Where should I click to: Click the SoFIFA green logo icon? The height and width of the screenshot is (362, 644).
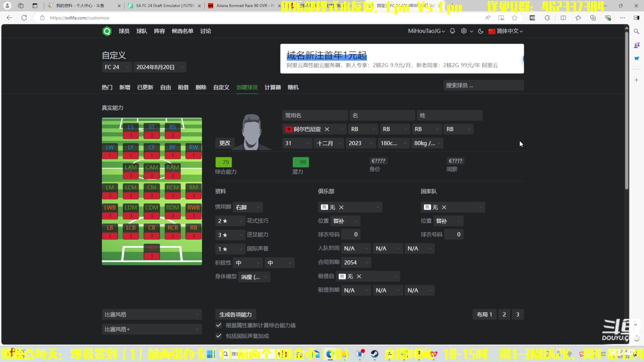pyautogui.click(x=107, y=31)
